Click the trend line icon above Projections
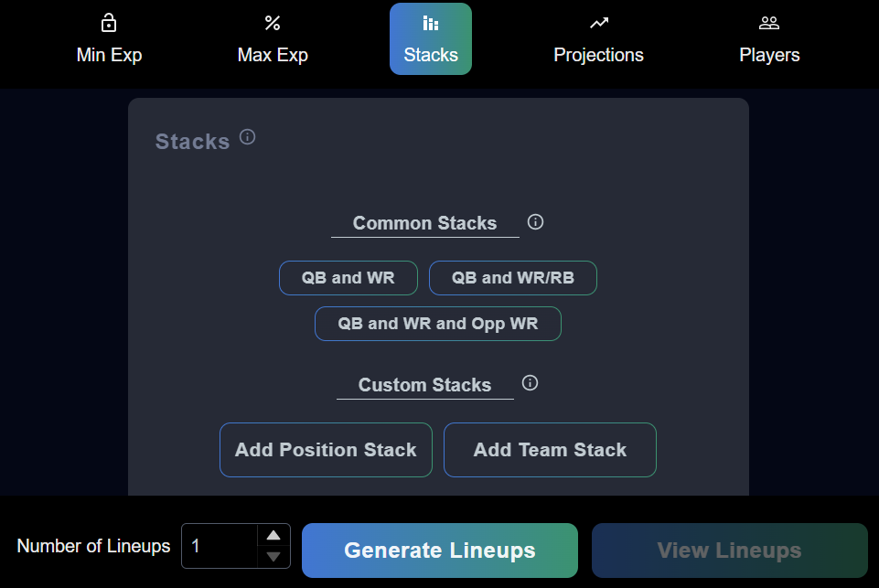 (598, 22)
